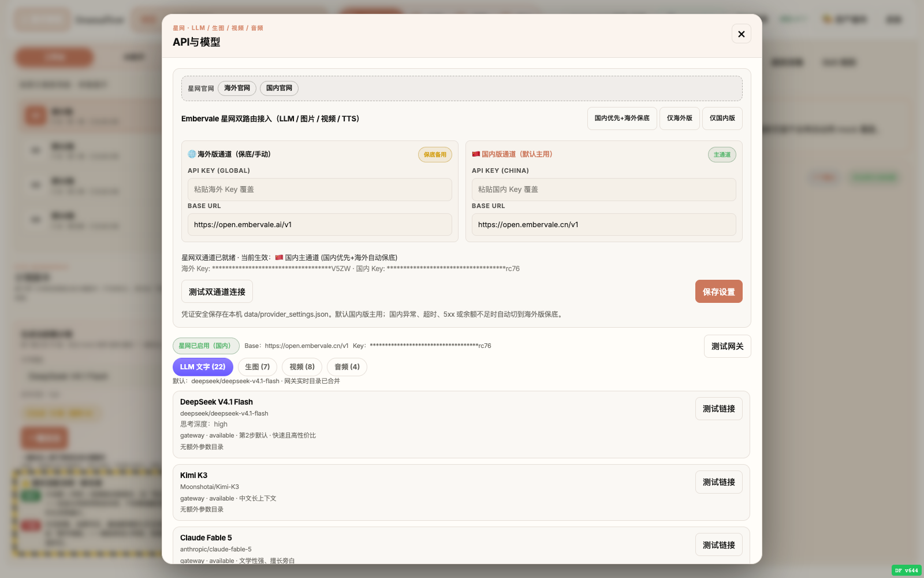This screenshot has height=578, width=924.
Task: Click the 主通道 badge
Action: [x=722, y=155]
